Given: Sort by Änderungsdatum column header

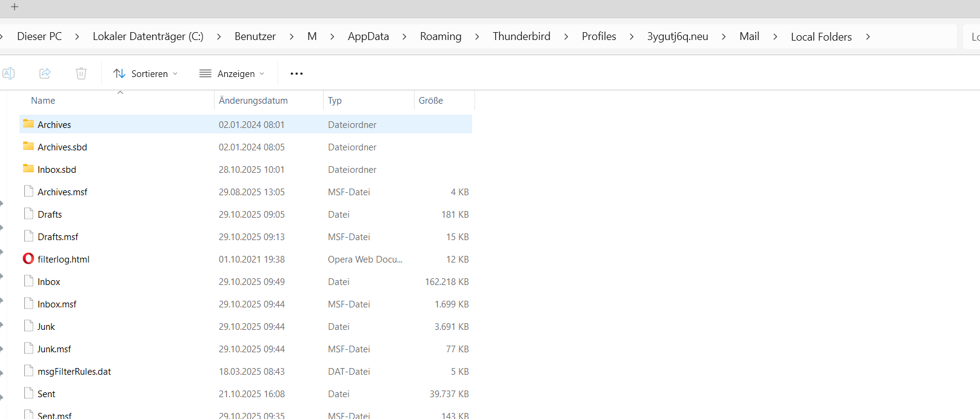Looking at the screenshot, I should [x=253, y=101].
